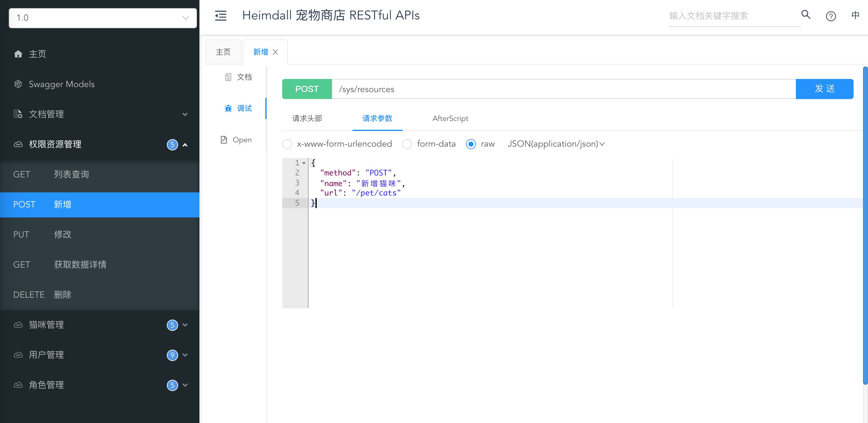Switch language with the 中 icon
The image size is (868, 423).
point(855,15)
